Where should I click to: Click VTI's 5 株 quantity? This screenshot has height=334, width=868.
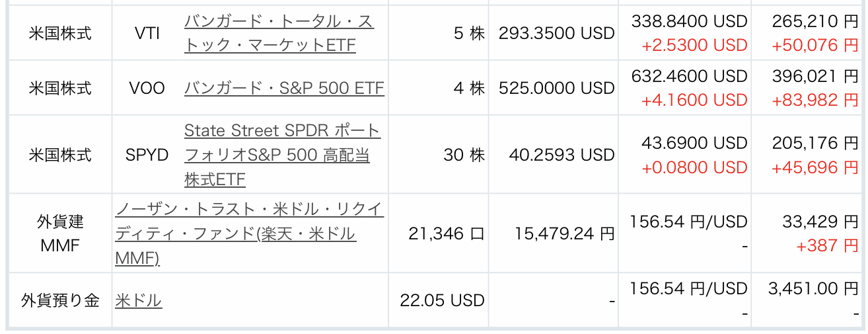(x=469, y=33)
